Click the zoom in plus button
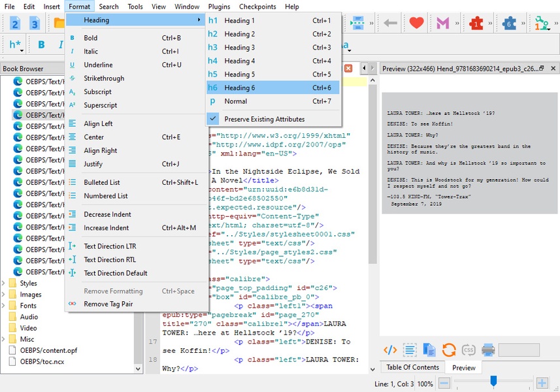Image resolution: width=560 pixels, height=392 pixels. (542, 384)
